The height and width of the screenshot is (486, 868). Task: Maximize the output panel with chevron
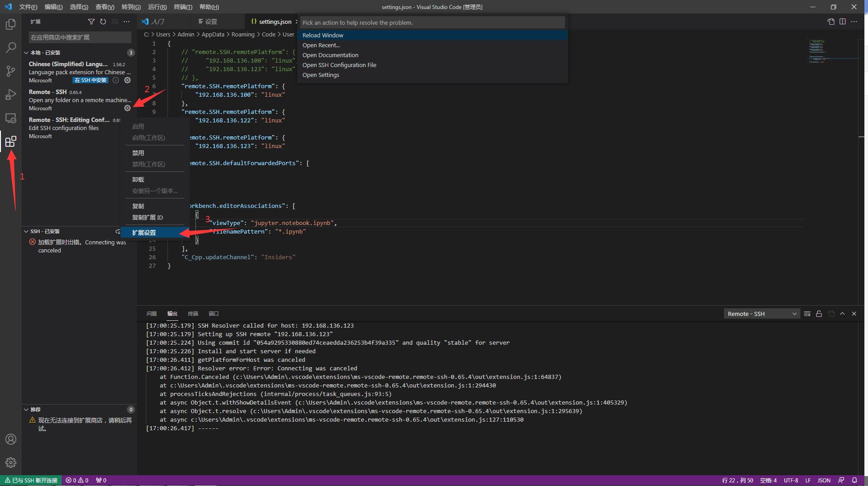coord(842,314)
